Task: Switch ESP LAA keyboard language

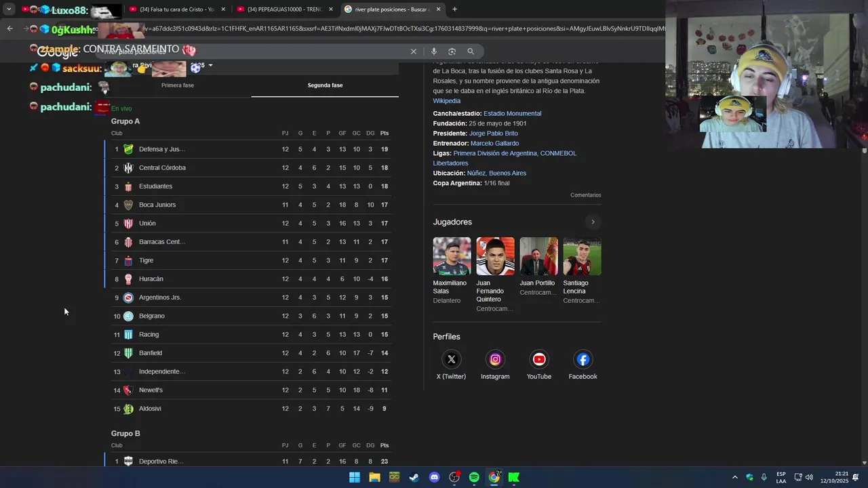Action: 781,477
